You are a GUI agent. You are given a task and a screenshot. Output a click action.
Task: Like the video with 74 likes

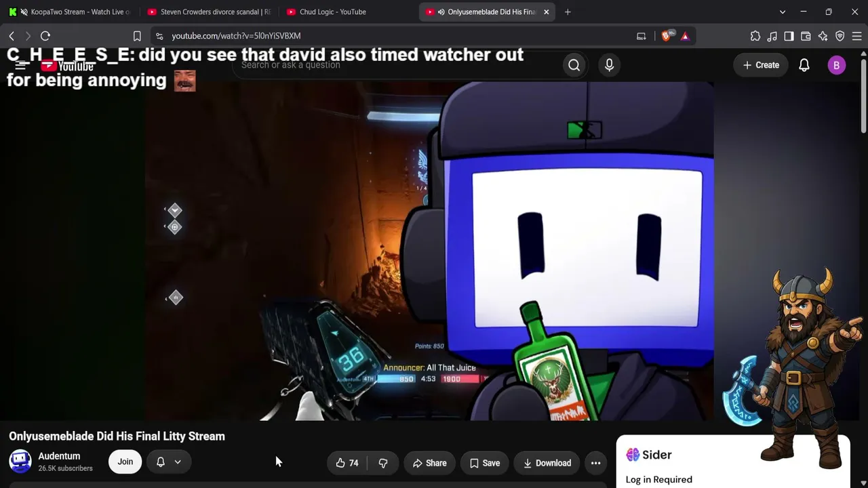click(347, 463)
